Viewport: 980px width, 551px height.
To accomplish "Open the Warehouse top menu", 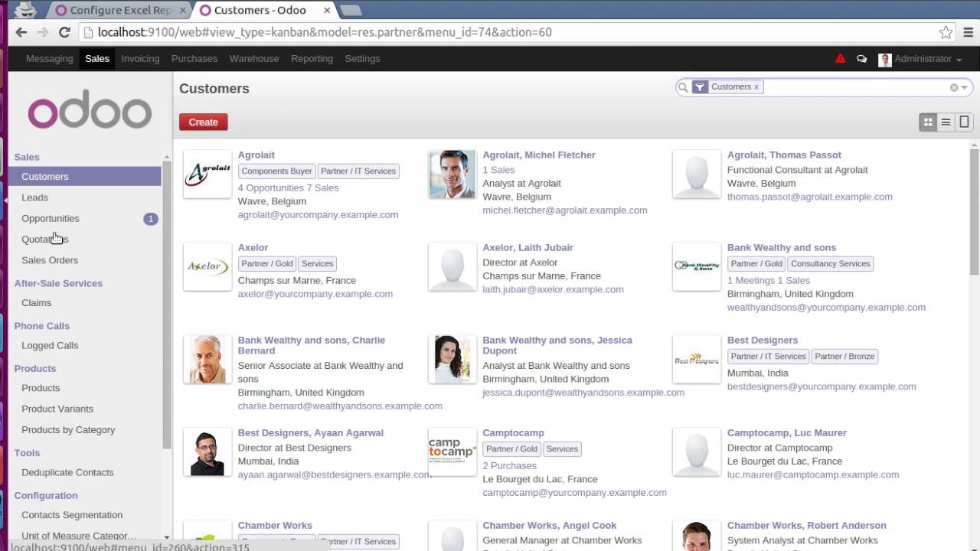I will [x=254, y=59].
